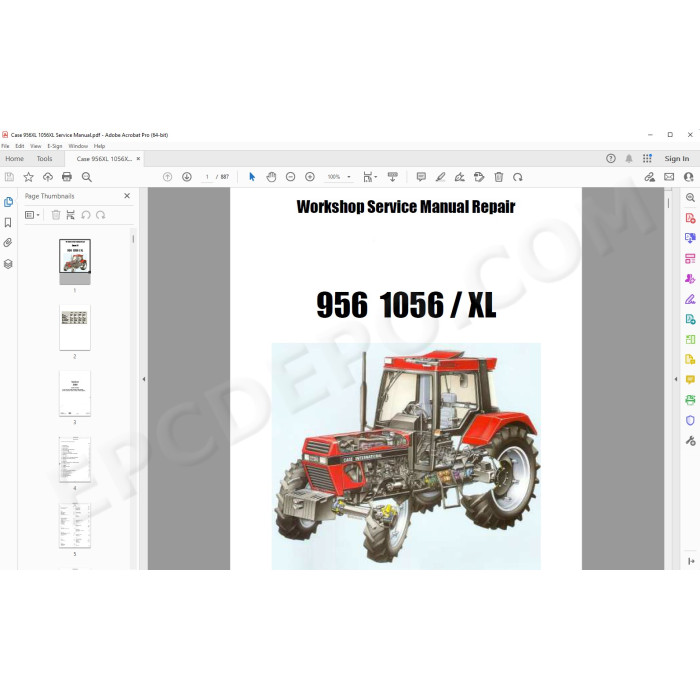Zoom out with the minus icon
Screen dimensions: 700x700
(x=291, y=177)
